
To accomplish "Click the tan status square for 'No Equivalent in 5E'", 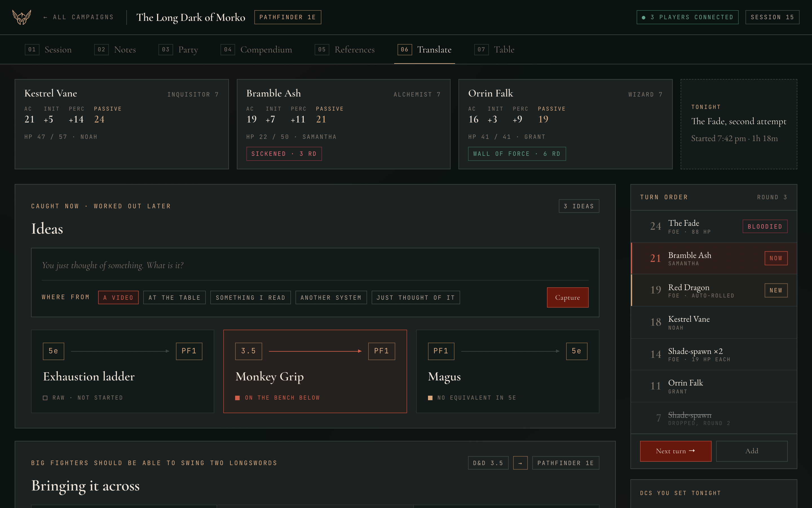I will click(x=430, y=398).
